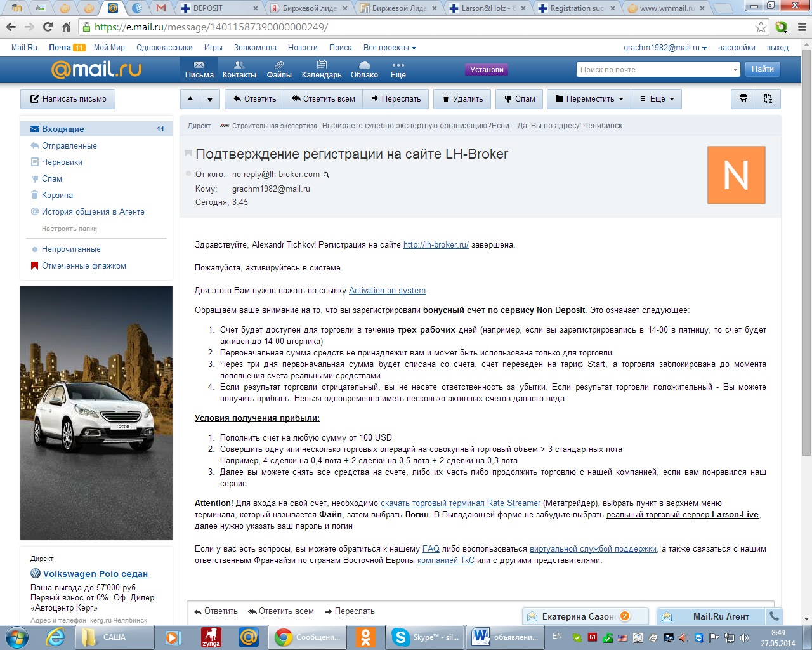
Task: Open Ещё dropdown in message toolbar
Action: (x=657, y=99)
